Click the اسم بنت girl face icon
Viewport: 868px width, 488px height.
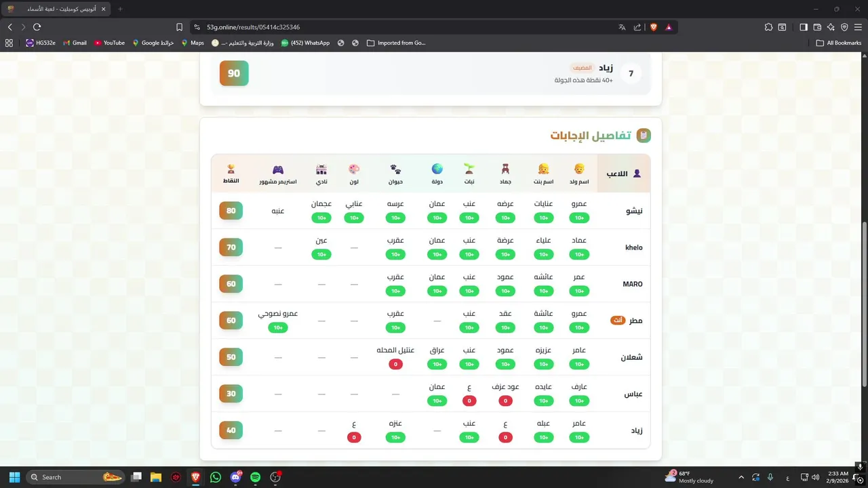[543, 169]
